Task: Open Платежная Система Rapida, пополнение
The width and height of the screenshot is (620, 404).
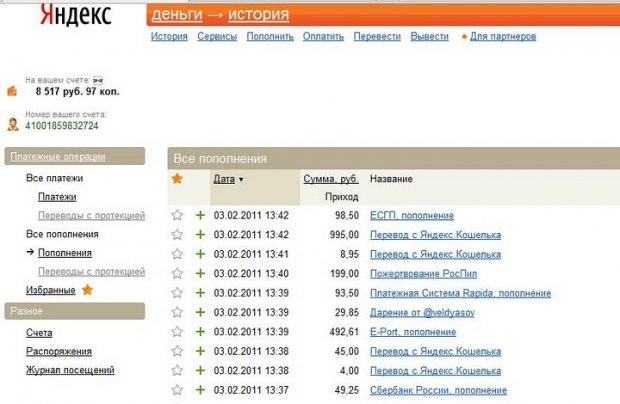Action: point(460,293)
